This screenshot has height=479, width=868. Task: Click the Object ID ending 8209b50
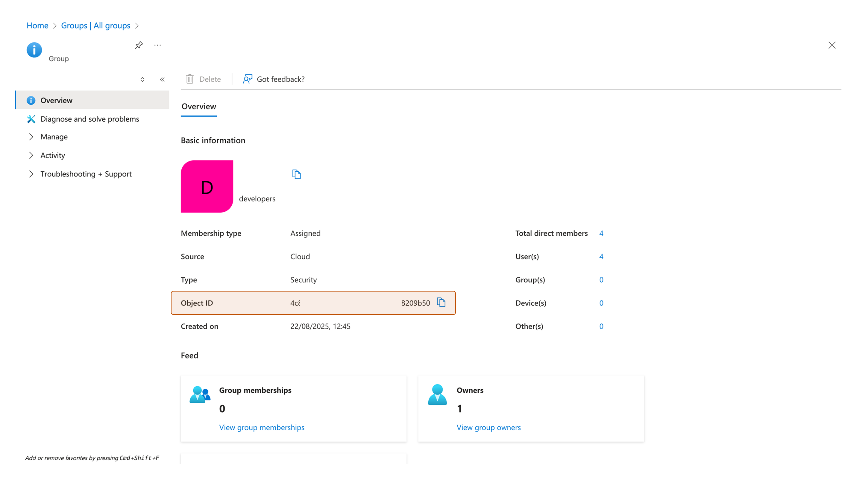pos(415,303)
